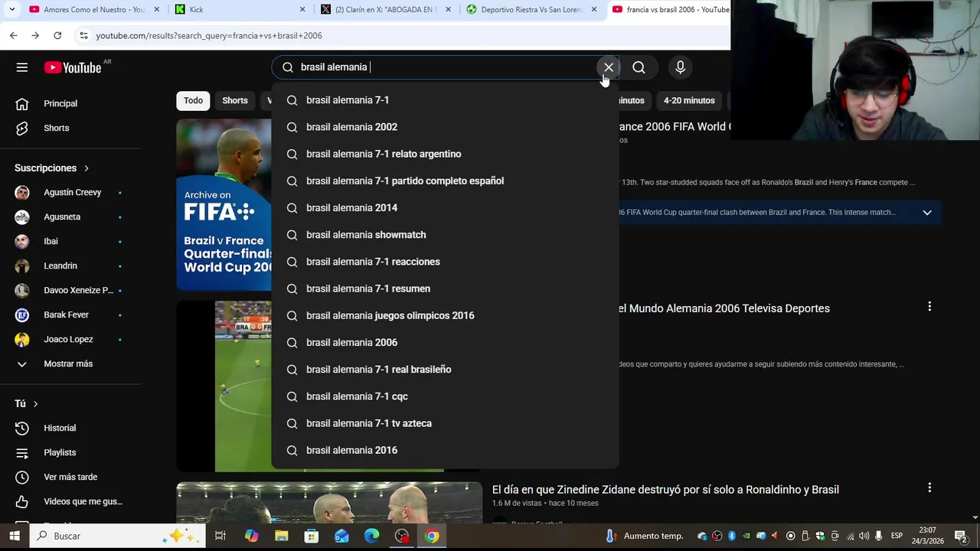Click the Principal home icon
Viewport: 980px width, 551px height.
point(22,103)
